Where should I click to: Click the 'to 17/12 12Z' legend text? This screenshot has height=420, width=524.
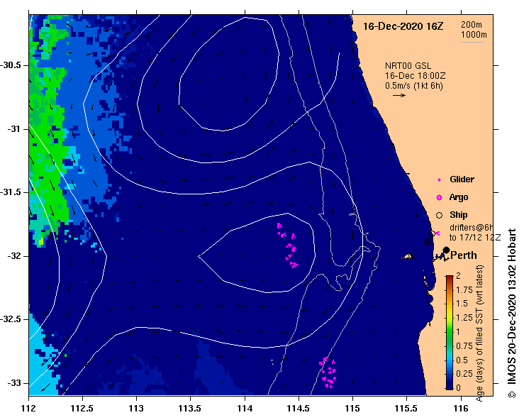[x=475, y=238]
